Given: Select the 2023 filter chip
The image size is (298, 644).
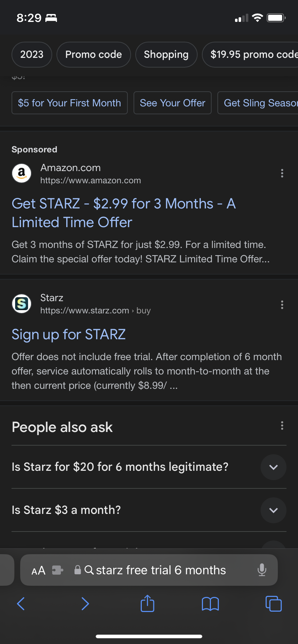Looking at the screenshot, I should pos(32,55).
